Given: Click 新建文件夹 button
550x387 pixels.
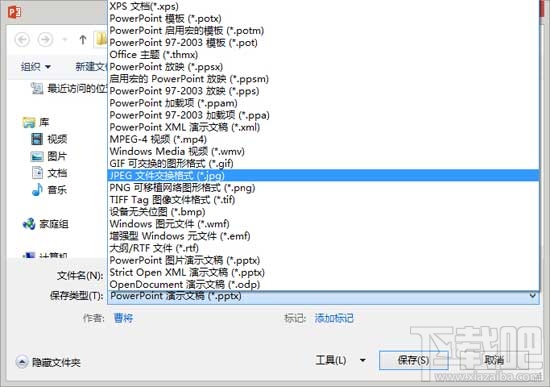Looking at the screenshot, I should [91, 66].
